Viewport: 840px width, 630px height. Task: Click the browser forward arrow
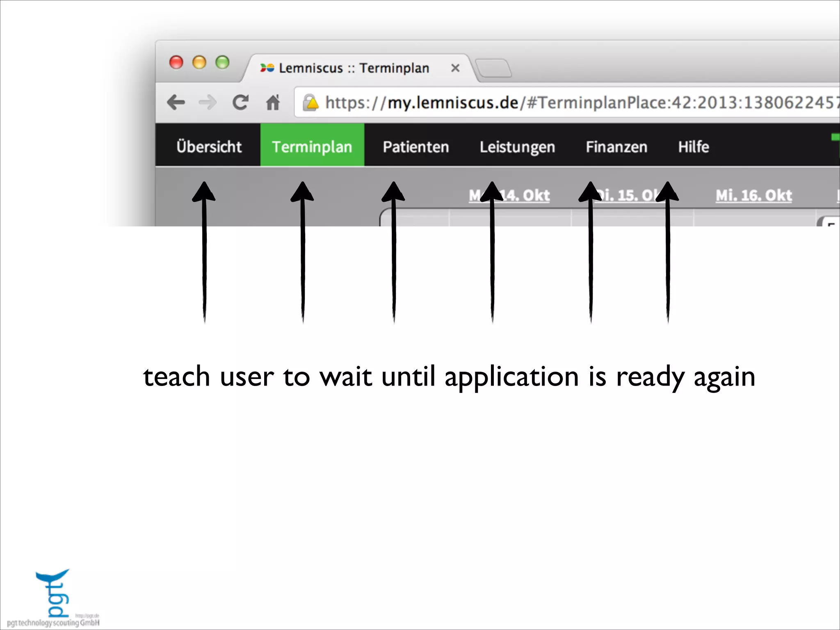(208, 102)
